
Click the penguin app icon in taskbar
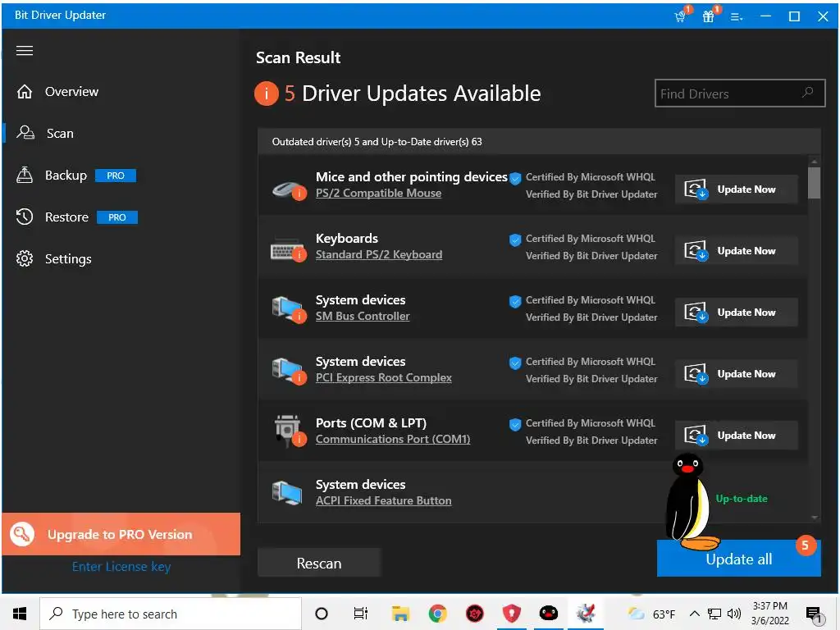click(548, 614)
